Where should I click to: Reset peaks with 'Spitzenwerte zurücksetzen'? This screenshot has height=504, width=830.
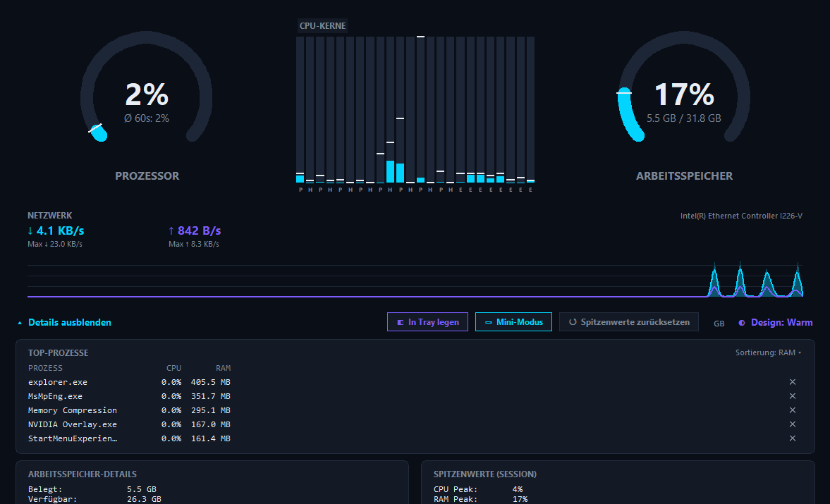(629, 322)
